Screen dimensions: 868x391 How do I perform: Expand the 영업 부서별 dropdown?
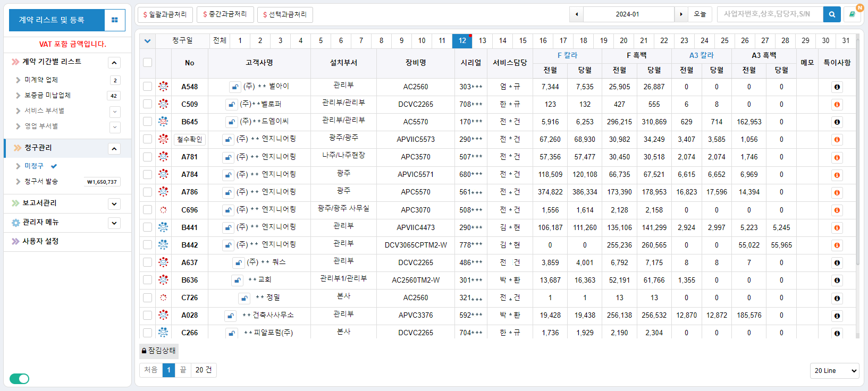[115, 127]
